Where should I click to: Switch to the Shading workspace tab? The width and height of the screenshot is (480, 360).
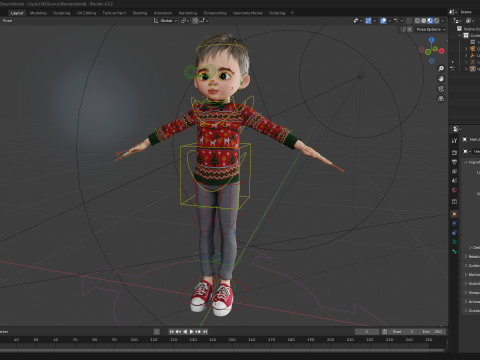[140, 13]
